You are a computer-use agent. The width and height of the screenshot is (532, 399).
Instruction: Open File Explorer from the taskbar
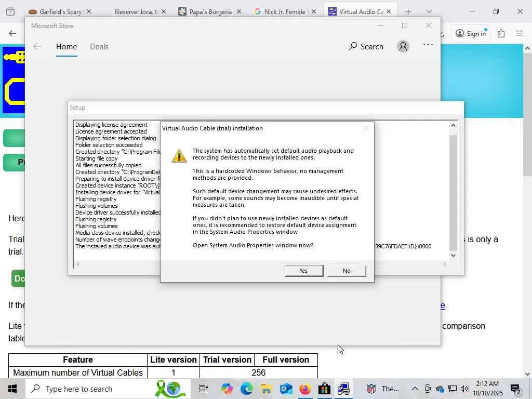click(x=266, y=389)
